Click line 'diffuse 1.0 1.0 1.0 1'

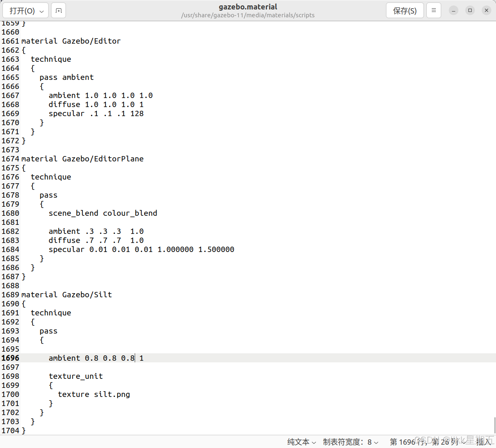(96, 105)
